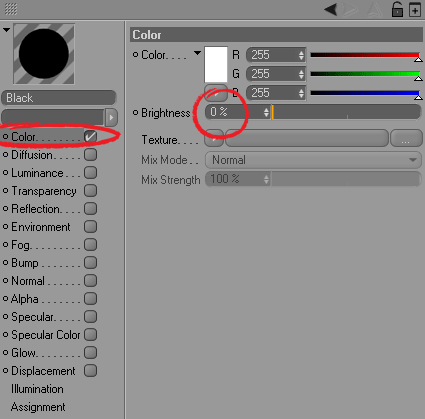Click the up arrow navigation icon
Viewport: 425px width, 419px height.
click(374, 9)
